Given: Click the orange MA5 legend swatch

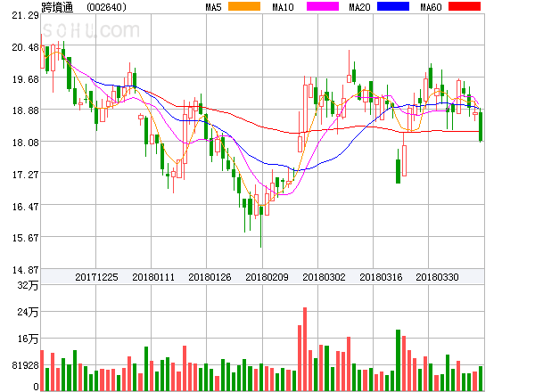Looking at the screenshot, I should [244, 6].
